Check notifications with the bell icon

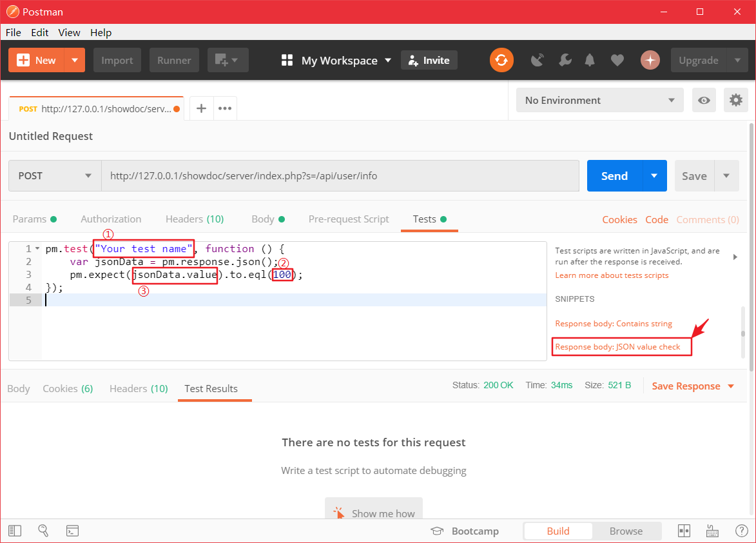pyautogui.click(x=589, y=60)
